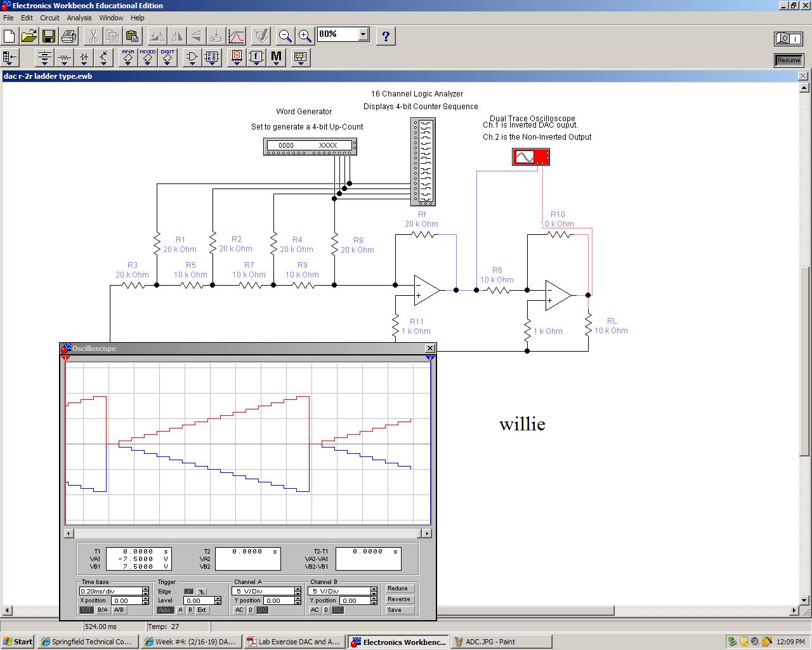
Task: Open an existing circuit file
Action: (29, 36)
